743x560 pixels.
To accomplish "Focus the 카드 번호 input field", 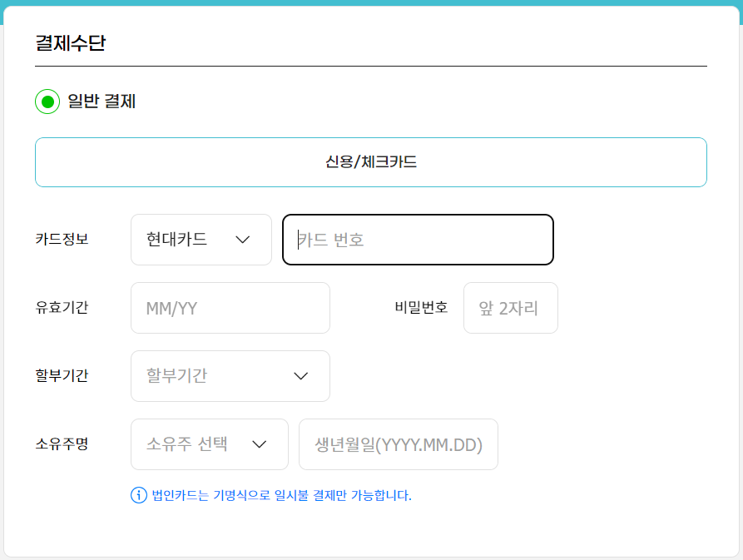I will pos(418,240).
